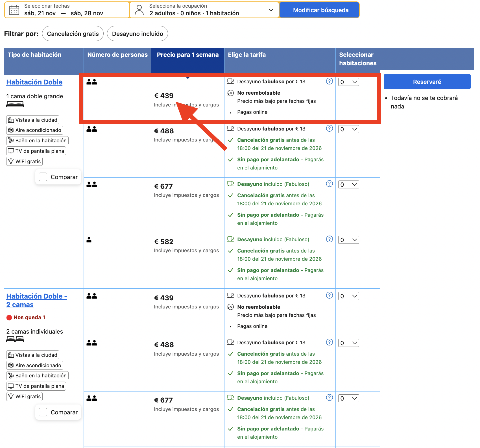Click the Reservaré button
Viewport: 480px width, 448px height.
point(427,82)
